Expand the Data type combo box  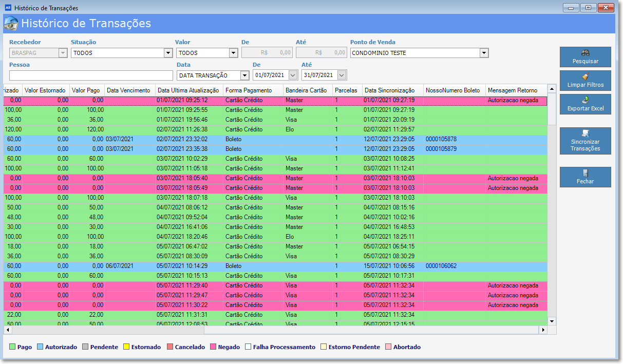pos(244,75)
